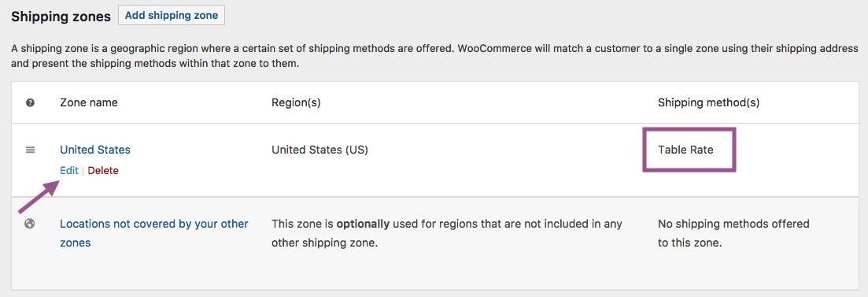Edit the United States shipping zone
Image resolution: width=868 pixels, height=297 pixels.
point(69,171)
